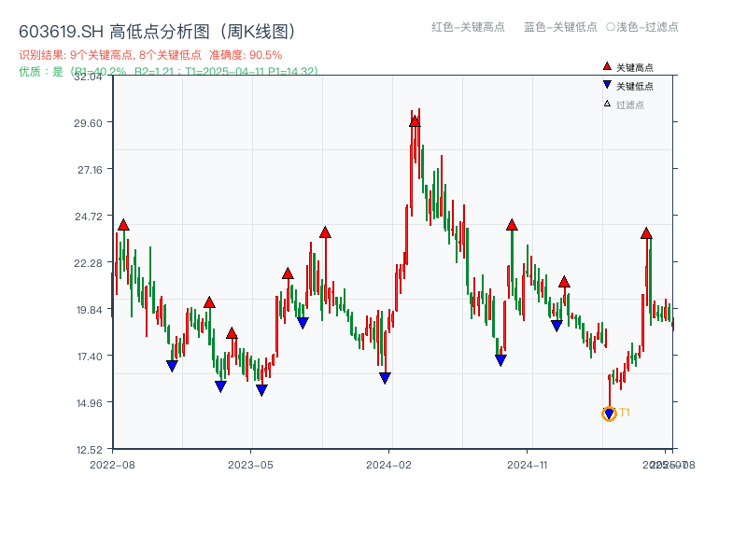Select the rightmost red high-point triangle marker
Screen dimensions: 747x560
(646, 234)
